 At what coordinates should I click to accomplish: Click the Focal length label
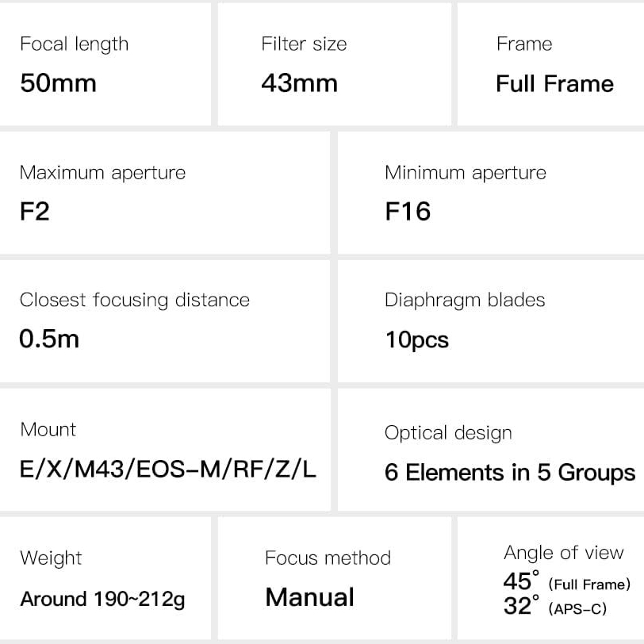(x=75, y=44)
